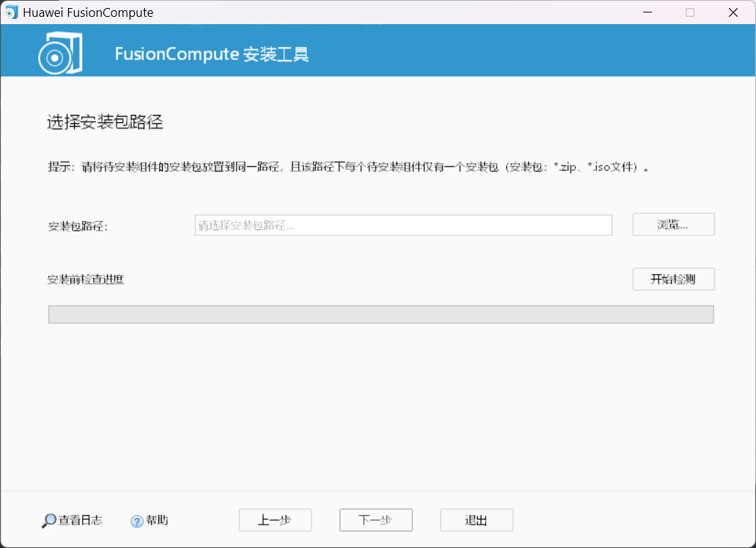Click the FusionCompute disc logo in header

click(60, 53)
